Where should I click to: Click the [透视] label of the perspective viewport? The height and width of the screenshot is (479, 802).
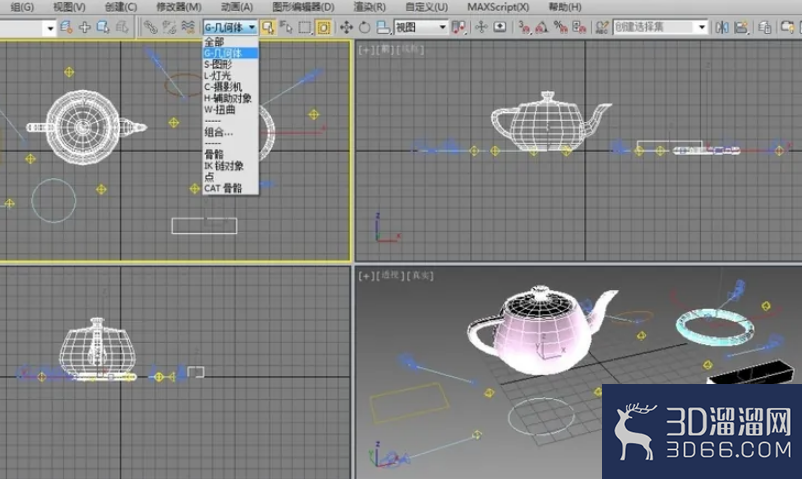coord(390,275)
